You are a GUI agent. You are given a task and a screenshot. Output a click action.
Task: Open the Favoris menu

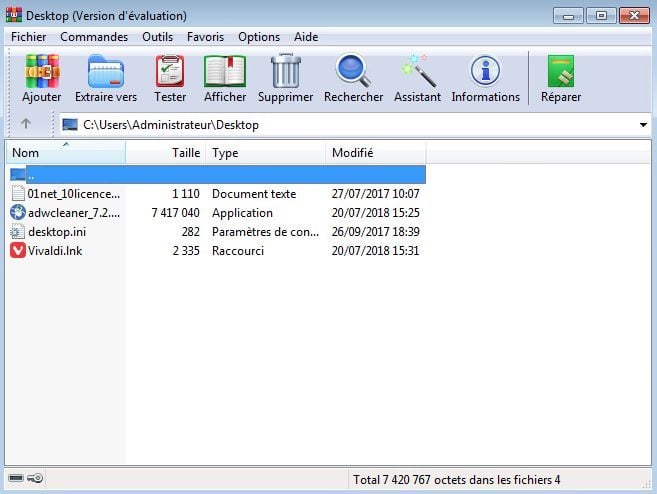(205, 37)
